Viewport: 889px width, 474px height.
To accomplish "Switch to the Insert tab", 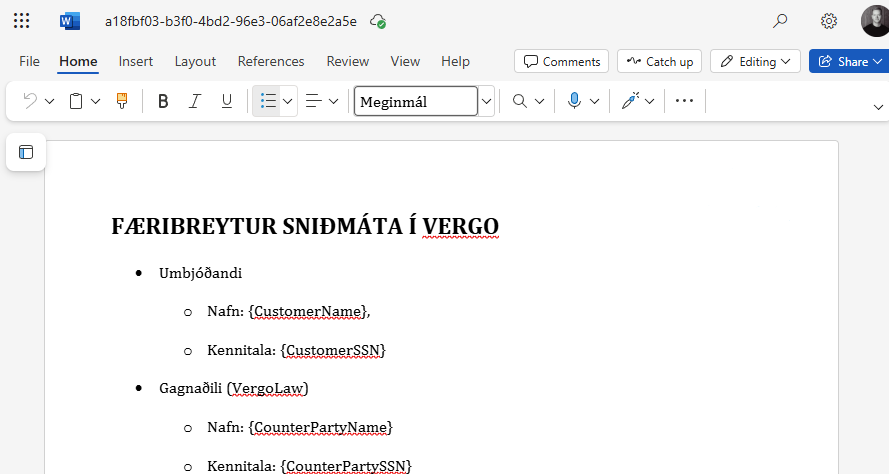I will pos(136,61).
